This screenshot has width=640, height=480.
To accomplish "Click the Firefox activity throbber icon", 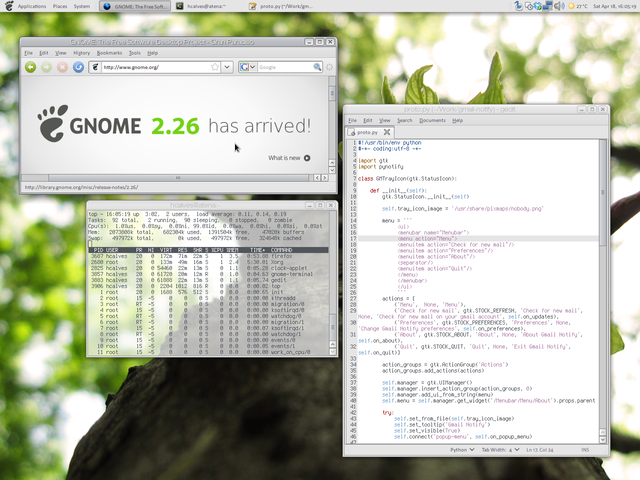I will click(329, 67).
